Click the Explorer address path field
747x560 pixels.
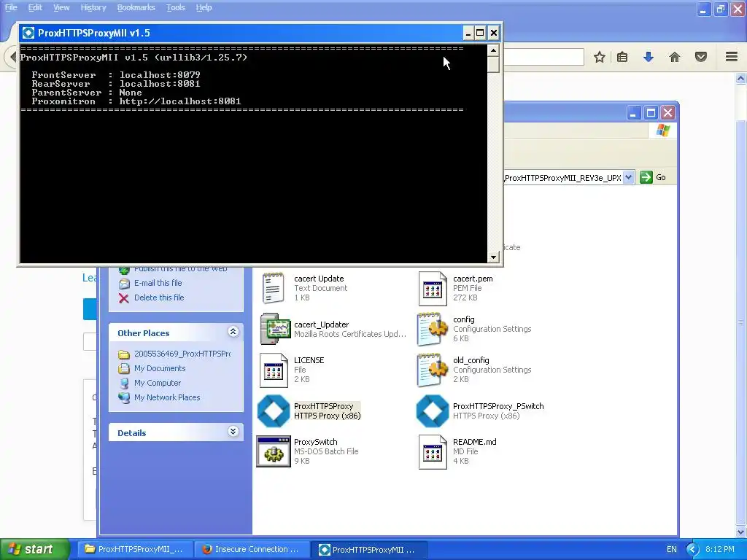(562, 178)
